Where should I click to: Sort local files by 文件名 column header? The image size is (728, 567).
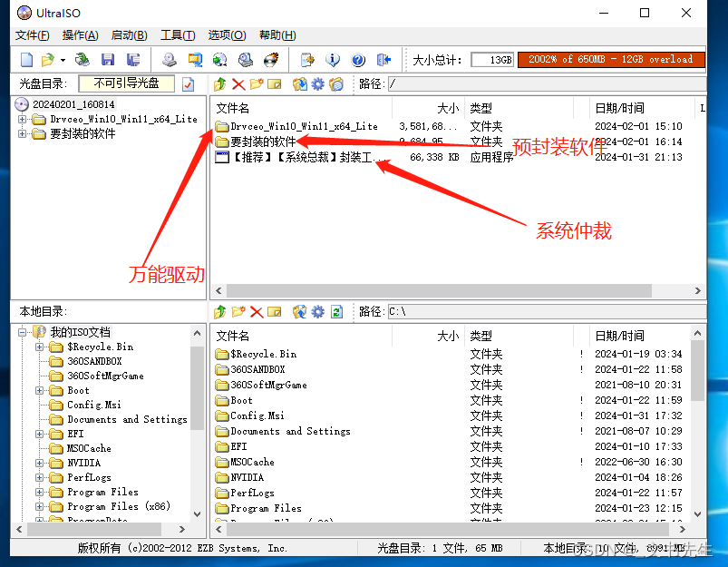[x=301, y=336]
